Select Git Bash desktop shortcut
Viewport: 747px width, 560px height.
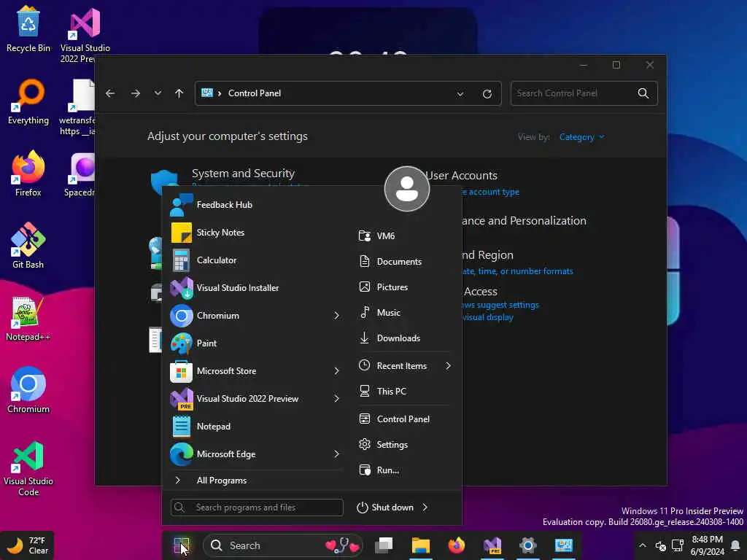[x=28, y=246]
